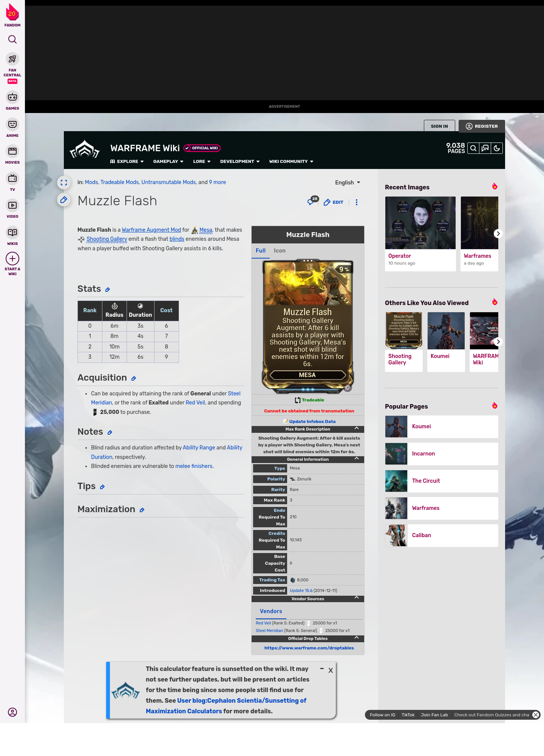Open user profile icon at sidebar bottom

pos(12,712)
